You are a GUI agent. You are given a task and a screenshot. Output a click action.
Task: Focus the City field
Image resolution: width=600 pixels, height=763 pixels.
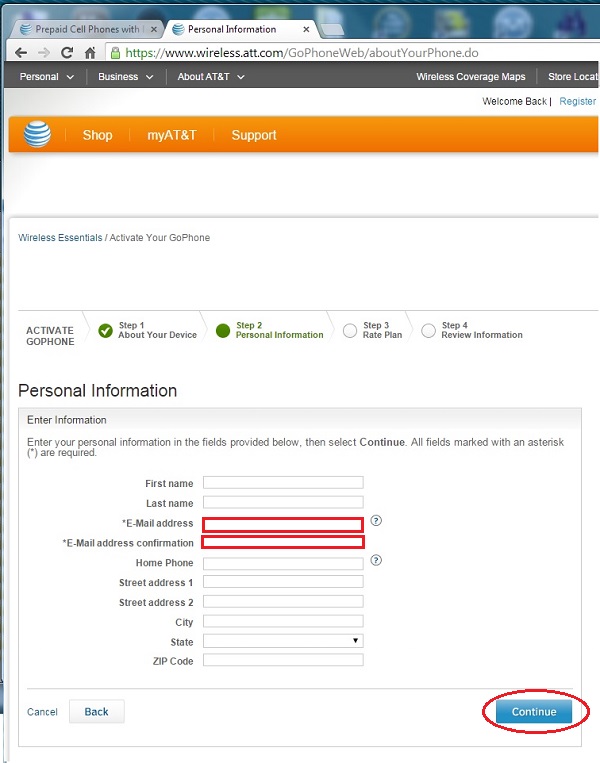[x=283, y=621]
